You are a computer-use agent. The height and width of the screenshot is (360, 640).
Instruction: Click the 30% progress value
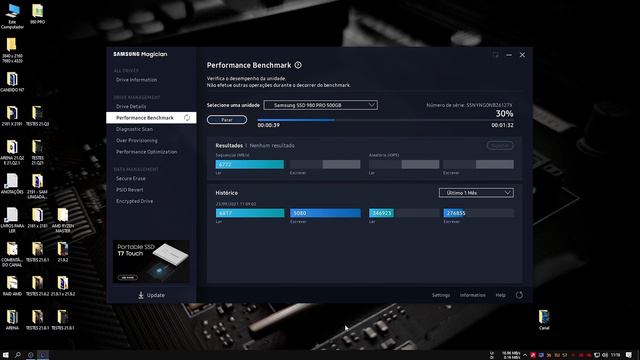pos(504,113)
